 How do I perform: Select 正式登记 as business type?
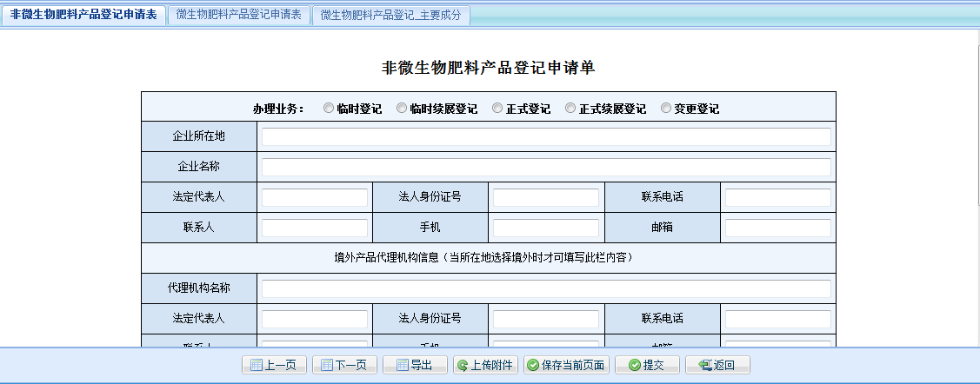click(x=497, y=109)
